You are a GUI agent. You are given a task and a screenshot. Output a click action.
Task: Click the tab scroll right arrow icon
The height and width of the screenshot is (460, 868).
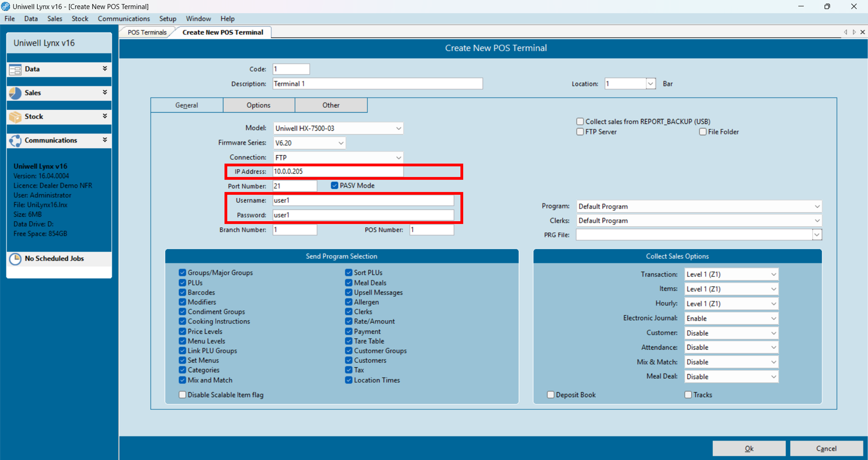tap(854, 32)
